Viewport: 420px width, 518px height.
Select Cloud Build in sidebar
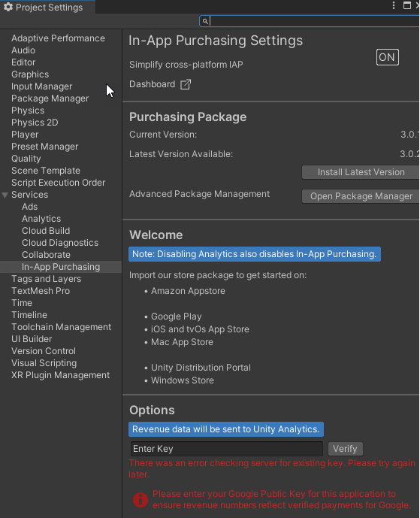point(46,231)
